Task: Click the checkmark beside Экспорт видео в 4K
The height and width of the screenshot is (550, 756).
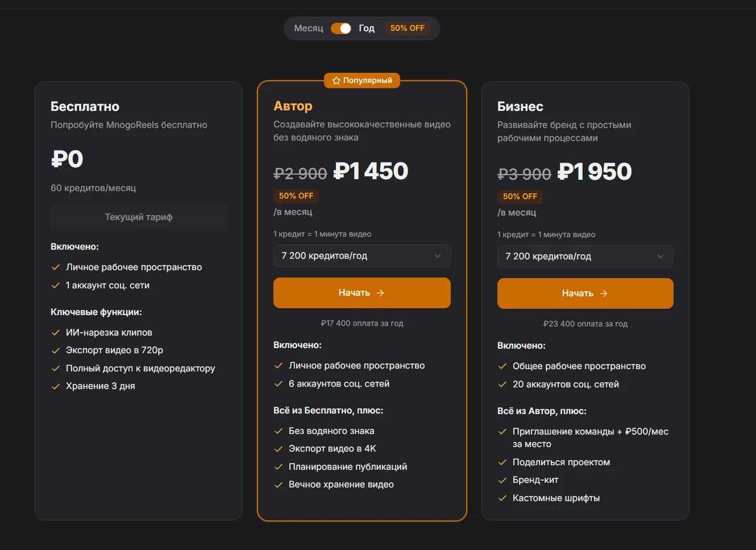Action: click(x=279, y=449)
